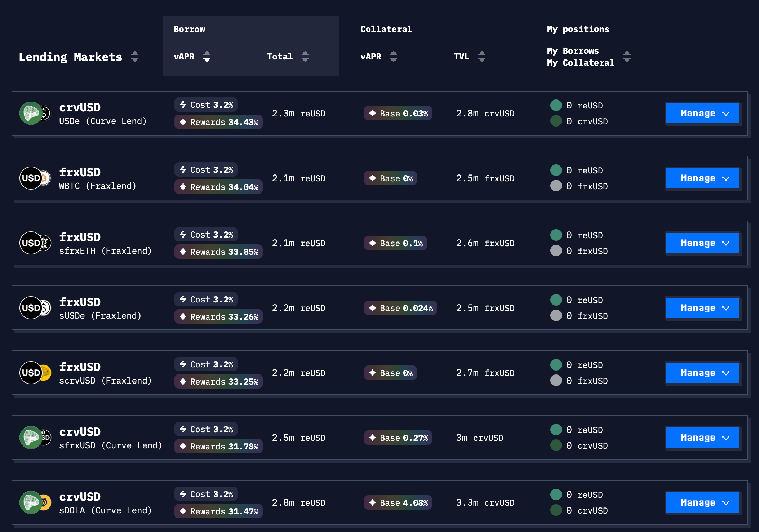Open Manage dropdown for sUSDe market

702,308
